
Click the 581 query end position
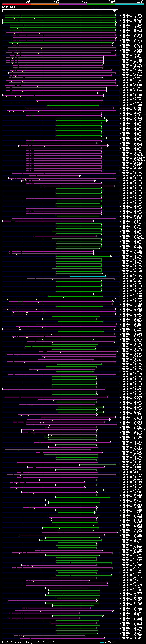(115, 11)
